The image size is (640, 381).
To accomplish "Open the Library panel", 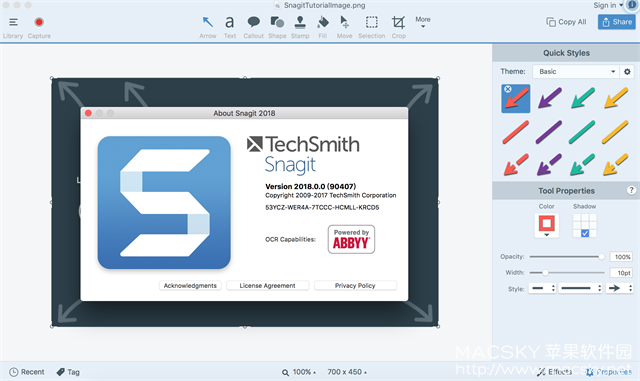I will [13, 27].
